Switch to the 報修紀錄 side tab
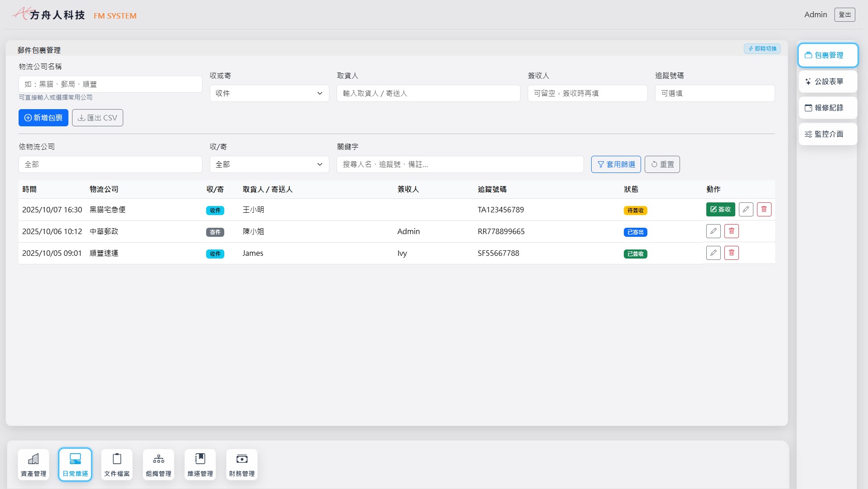Screen dimensions: 868x489 828,108
